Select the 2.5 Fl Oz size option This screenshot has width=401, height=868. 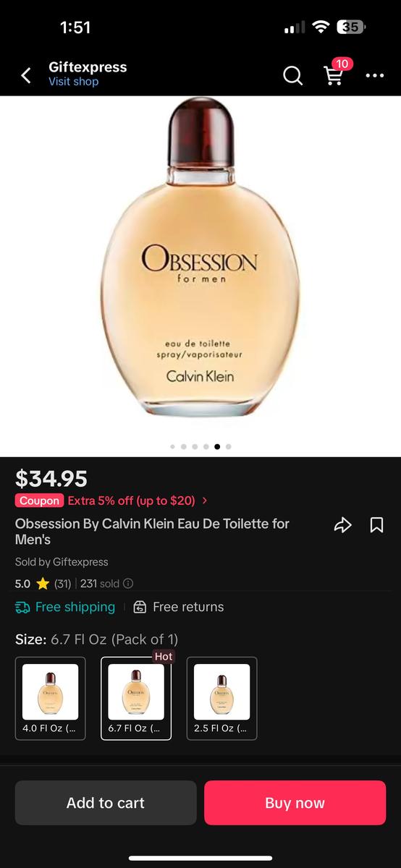pos(221,698)
